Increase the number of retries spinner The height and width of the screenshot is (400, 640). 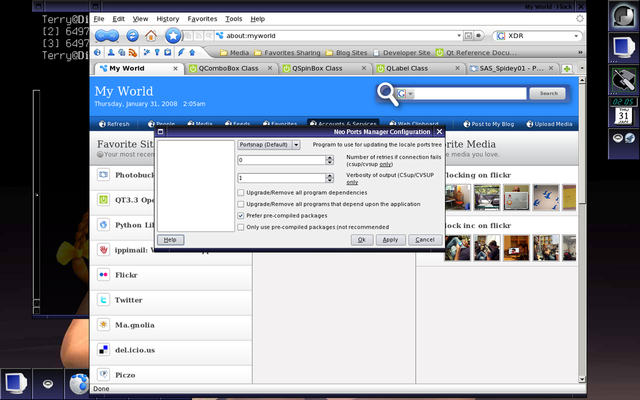[330, 158]
